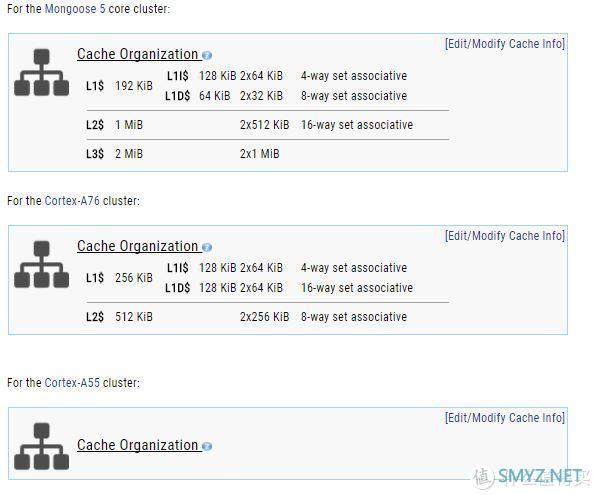The height and width of the screenshot is (495, 595).
Task: Open the Mongoose 5 link
Action: [x=75, y=8]
